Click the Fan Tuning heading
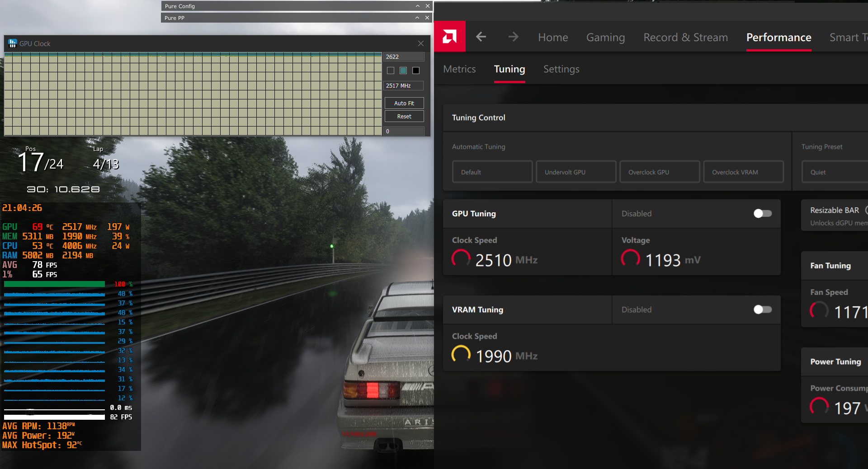The image size is (868, 469). tap(830, 266)
